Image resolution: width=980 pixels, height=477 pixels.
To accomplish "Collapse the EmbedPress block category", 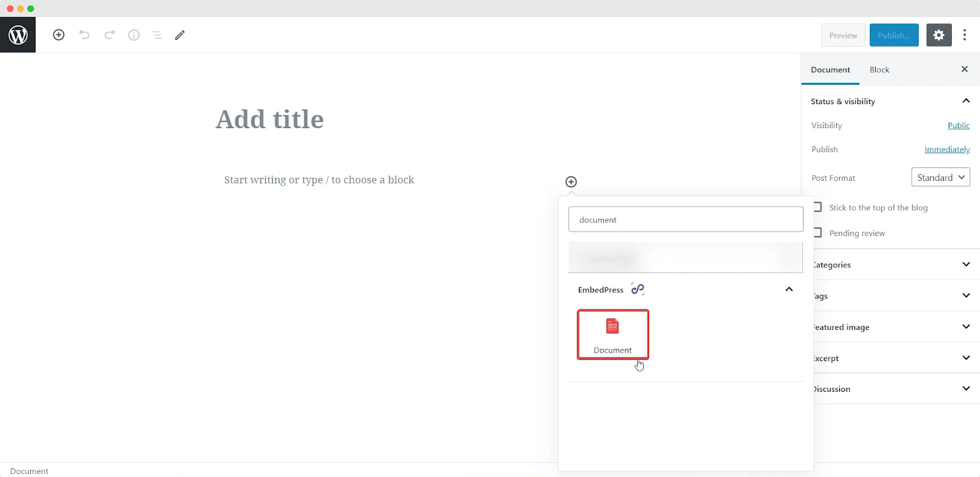I will [x=789, y=289].
